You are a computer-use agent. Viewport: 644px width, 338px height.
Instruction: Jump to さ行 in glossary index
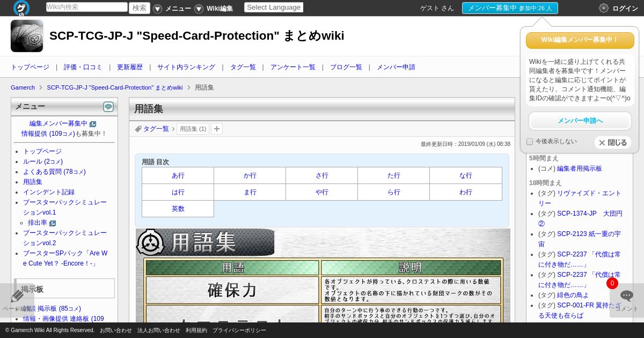(x=322, y=176)
